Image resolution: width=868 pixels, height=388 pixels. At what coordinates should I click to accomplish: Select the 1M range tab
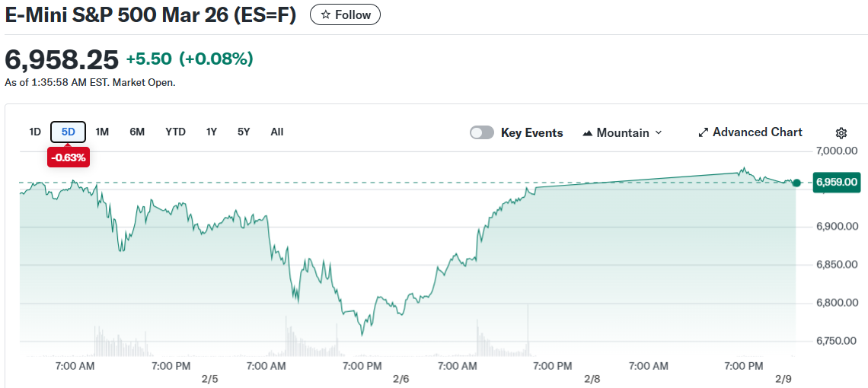(102, 132)
